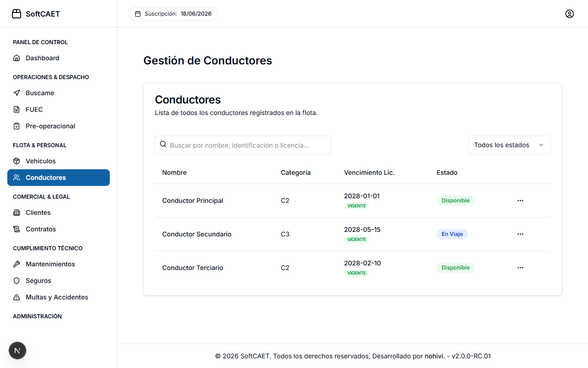Click date 2028-05-15
The width and height of the screenshot is (588, 368).
pyautogui.click(x=362, y=230)
